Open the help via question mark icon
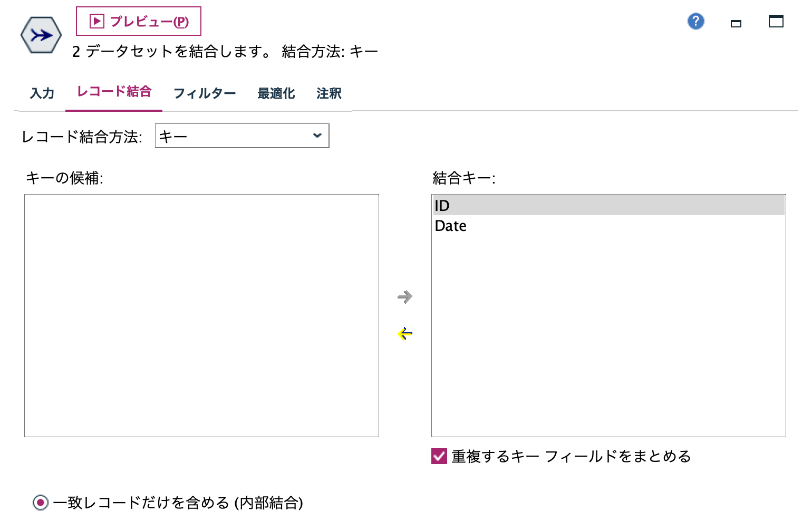 pyautogui.click(x=695, y=21)
